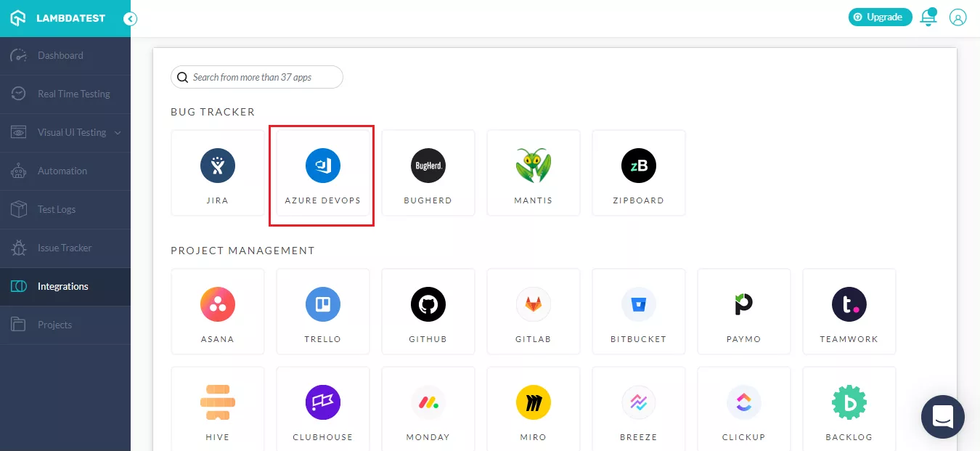Screen dimensions: 980x451
Task: Choose the Trello integration
Action: [x=322, y=311]
